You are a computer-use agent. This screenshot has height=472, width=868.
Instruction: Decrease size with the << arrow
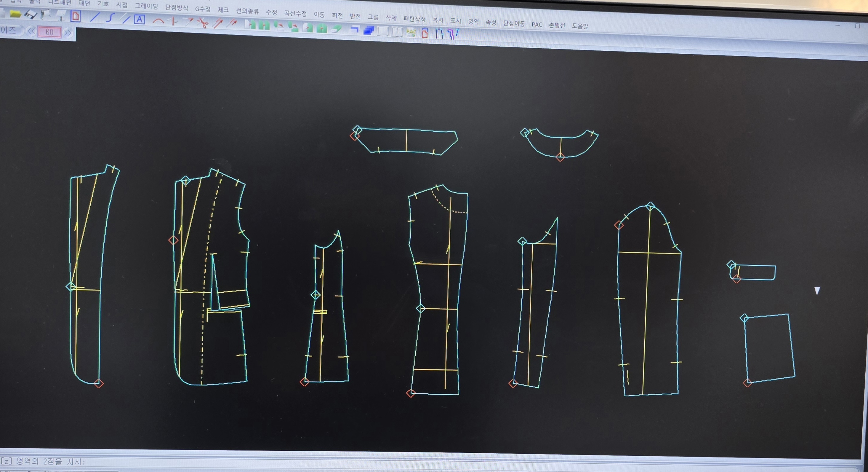(31, 32)
